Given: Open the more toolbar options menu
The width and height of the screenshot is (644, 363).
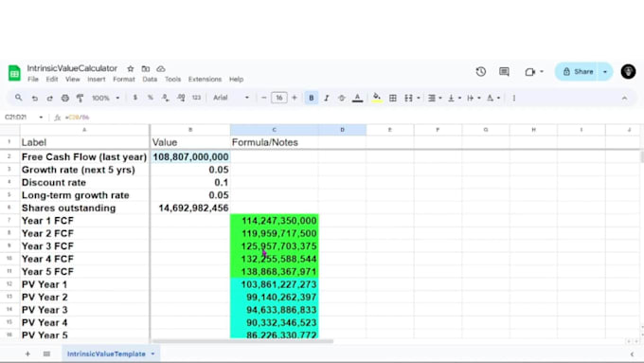Looking at the screenshot, I should click(514, 98).
